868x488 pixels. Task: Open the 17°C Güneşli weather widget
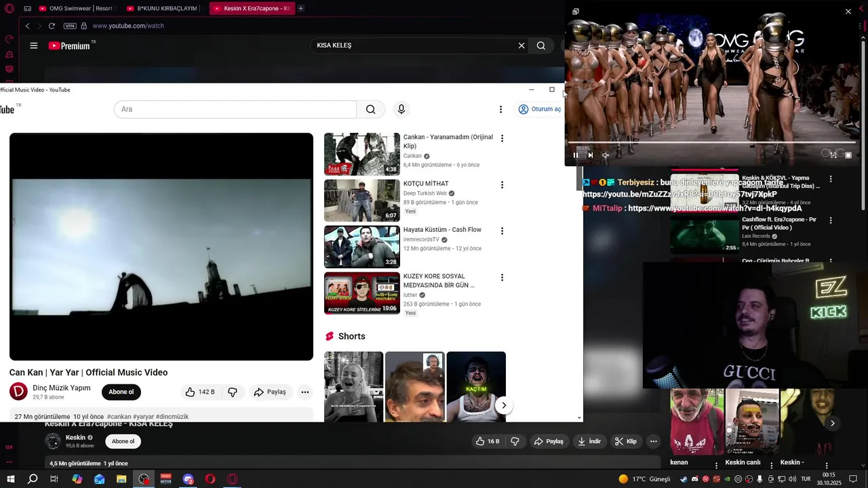[644, 479]
